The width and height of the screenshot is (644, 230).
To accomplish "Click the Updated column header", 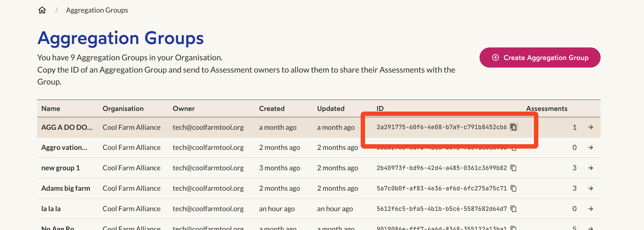I will click(x=331, y=108).
